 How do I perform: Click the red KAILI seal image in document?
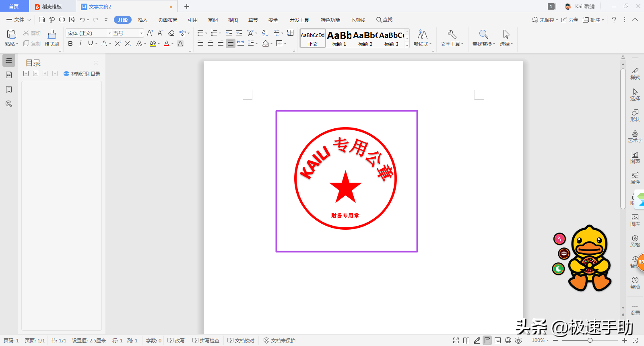pyautogui.click(x=346, y=179)
